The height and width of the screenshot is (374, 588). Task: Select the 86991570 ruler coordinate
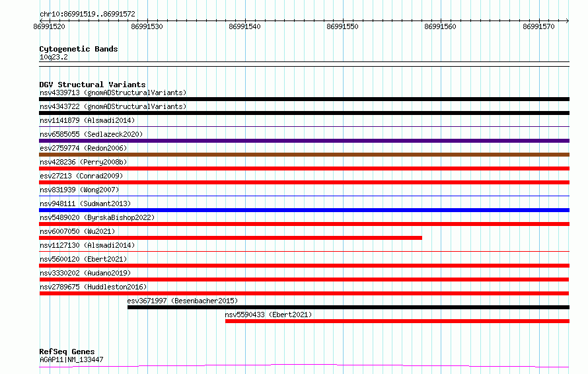tap(538, 26)
